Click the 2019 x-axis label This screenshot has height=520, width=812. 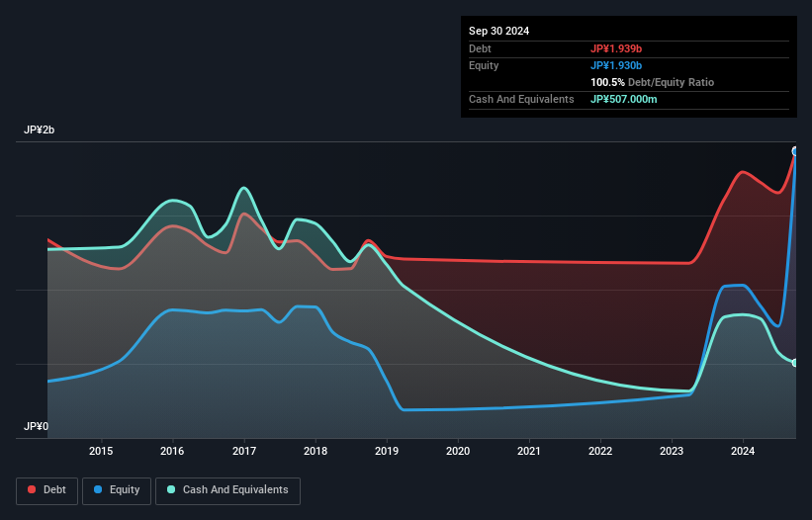point(387,451)
